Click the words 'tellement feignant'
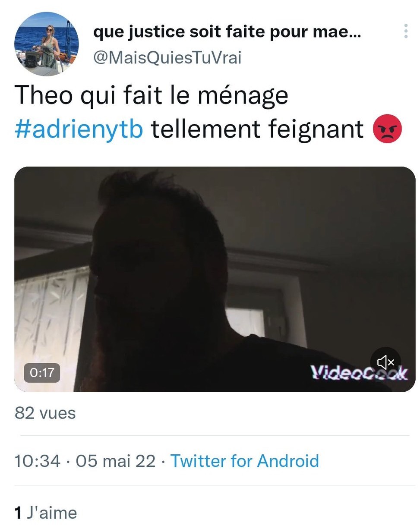The width and height of the screenshot is (420, 532). pyautogui.click(x=257, y=129)
